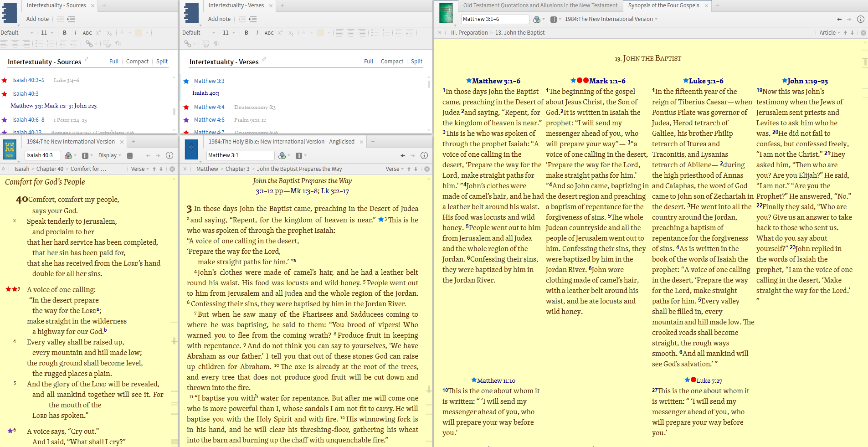Open visual filters in Matthew 3:1 panel
868x447 pixels.
[x=282, y=155]
